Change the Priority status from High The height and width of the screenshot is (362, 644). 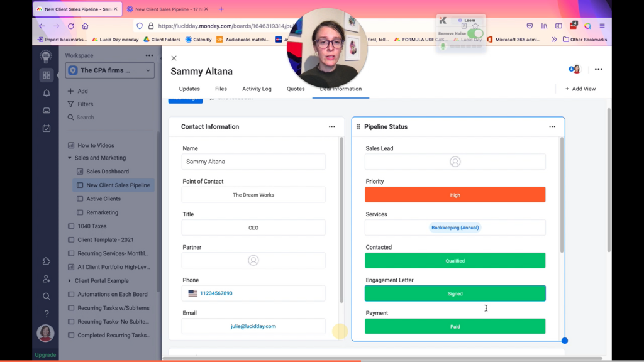(x=455, y=195)
